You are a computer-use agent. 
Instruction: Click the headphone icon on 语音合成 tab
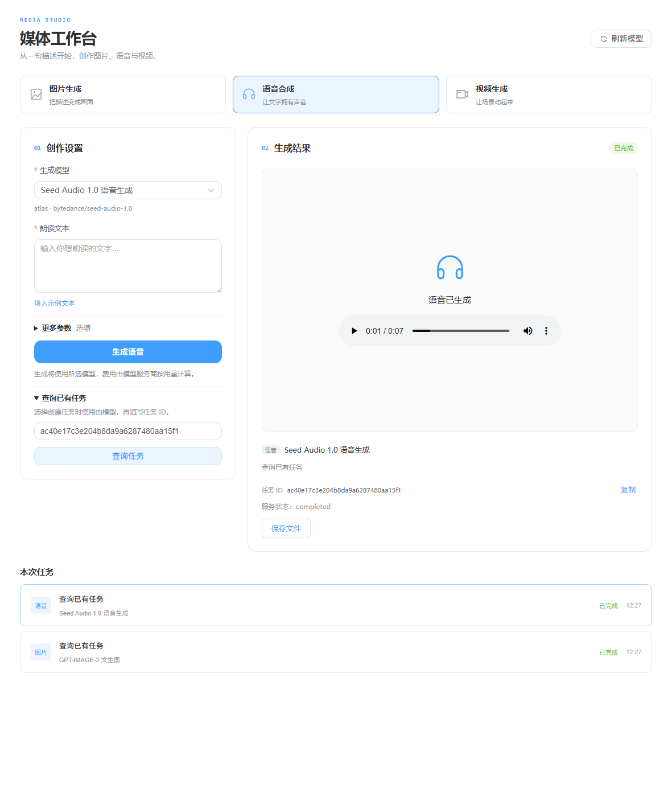pos(249,95)
